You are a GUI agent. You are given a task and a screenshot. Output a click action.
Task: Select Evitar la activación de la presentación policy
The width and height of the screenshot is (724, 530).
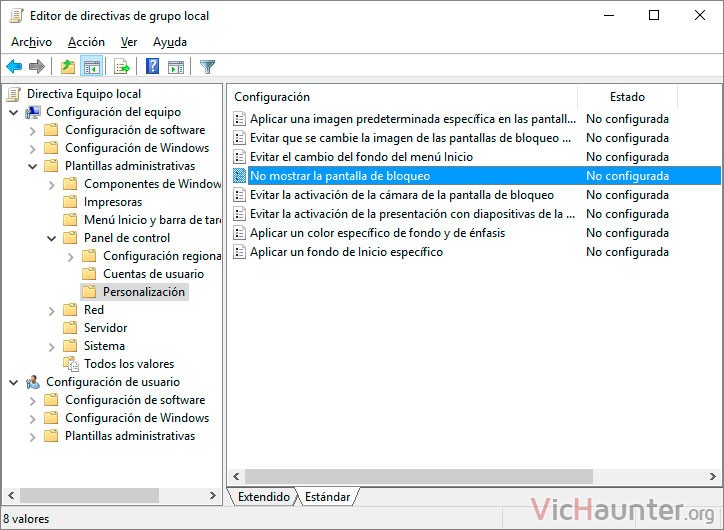click(412, 214)
